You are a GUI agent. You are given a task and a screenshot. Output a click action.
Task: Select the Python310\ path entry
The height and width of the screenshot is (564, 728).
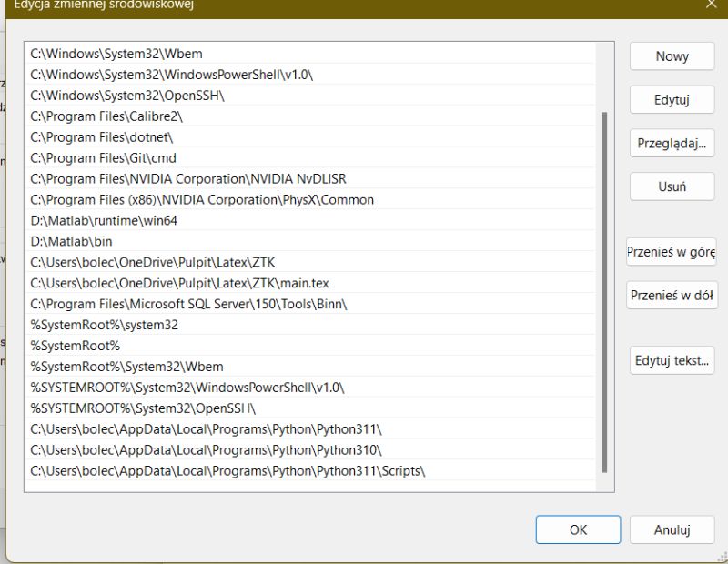310,450
